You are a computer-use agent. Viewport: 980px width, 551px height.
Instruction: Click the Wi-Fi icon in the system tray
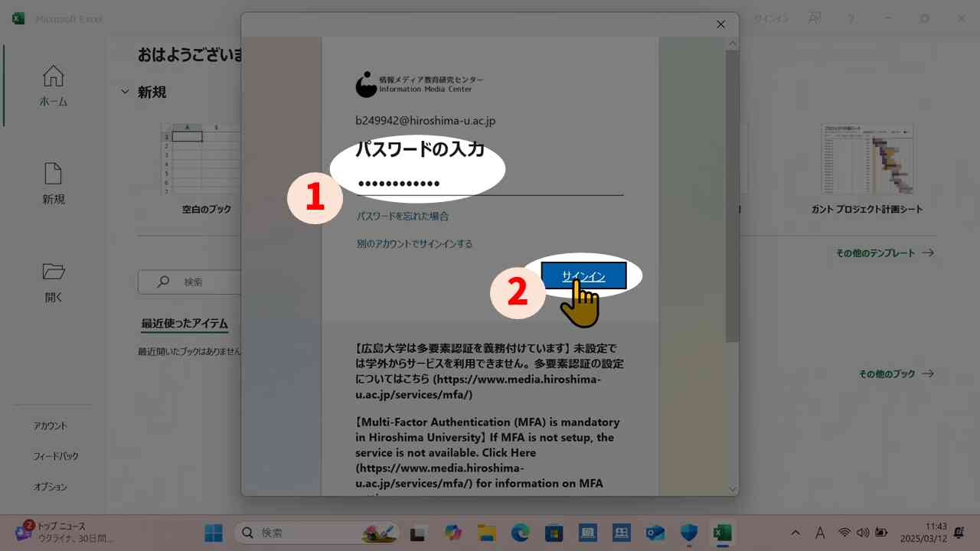coord(844,533)
